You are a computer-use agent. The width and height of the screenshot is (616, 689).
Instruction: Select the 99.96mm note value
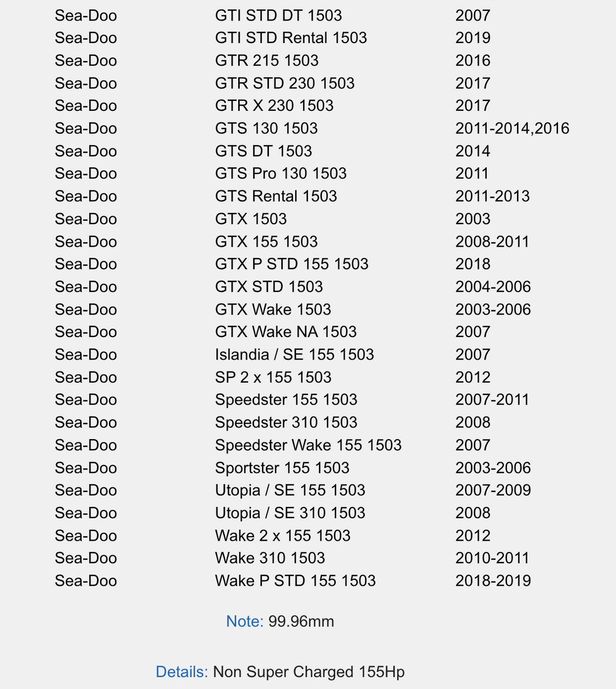click(301, 621)
